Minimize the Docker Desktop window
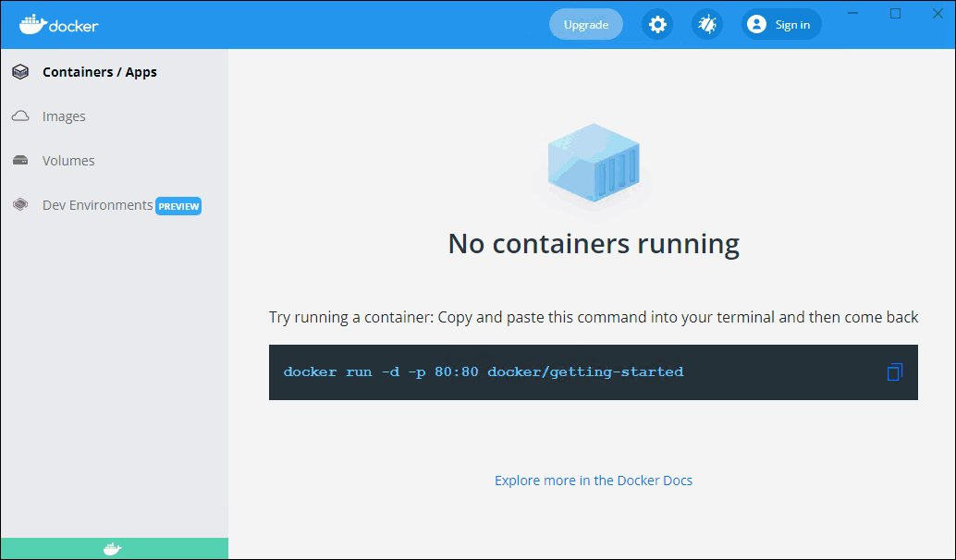 (853, 14)
